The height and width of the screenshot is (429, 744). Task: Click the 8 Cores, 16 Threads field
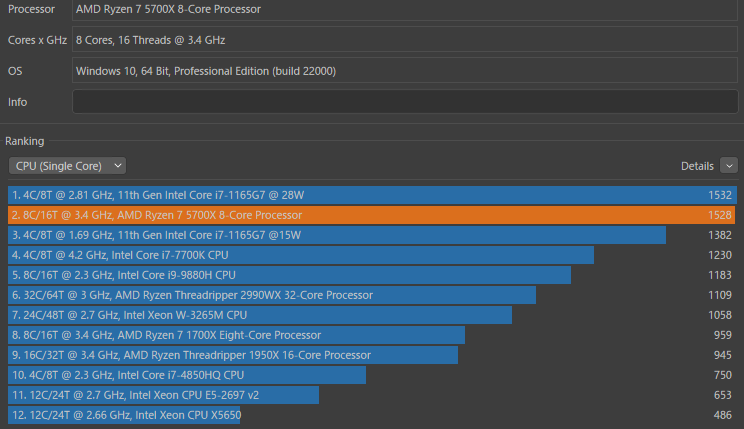(x=405, y=41)
